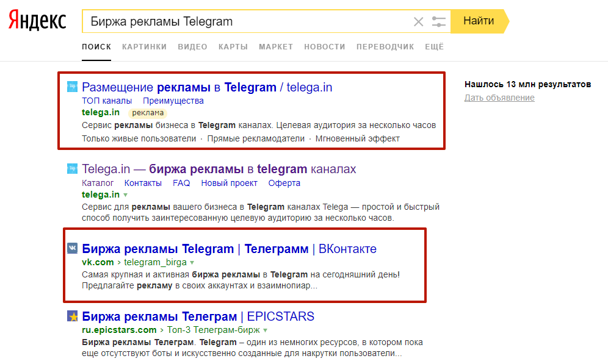Image resolution: width=608 pixels, height=364 pixels.
Task: Switch to the Картинки tab
Action: [144, 47]
